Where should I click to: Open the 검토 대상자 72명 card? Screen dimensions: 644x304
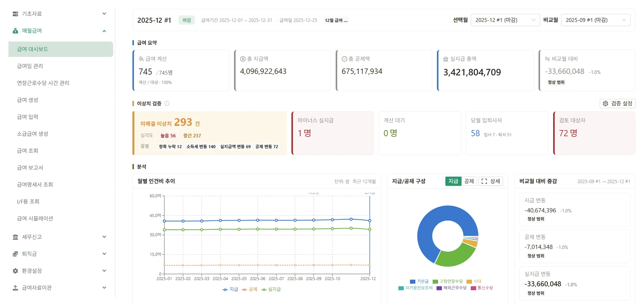(x=594, y=133)
